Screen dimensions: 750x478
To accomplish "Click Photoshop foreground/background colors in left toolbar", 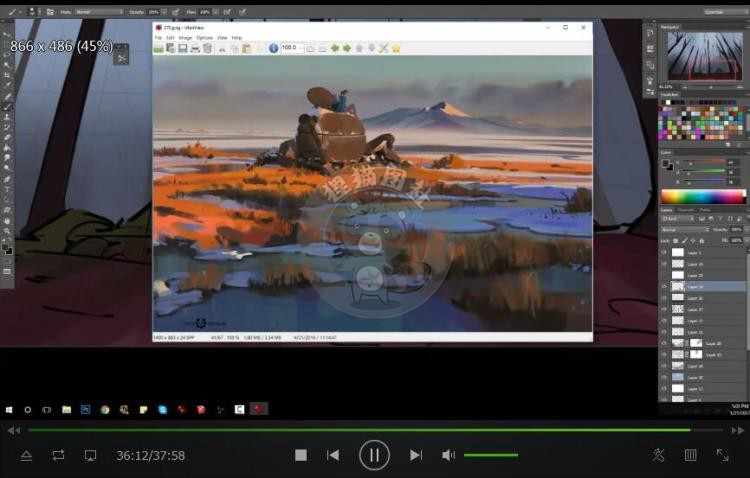I will click(x=7, y=249).
